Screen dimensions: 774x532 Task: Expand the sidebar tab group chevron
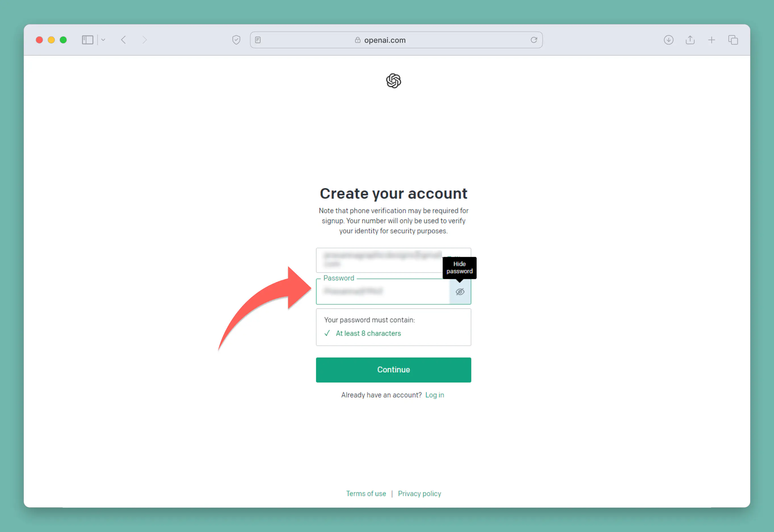coord(103,40)
